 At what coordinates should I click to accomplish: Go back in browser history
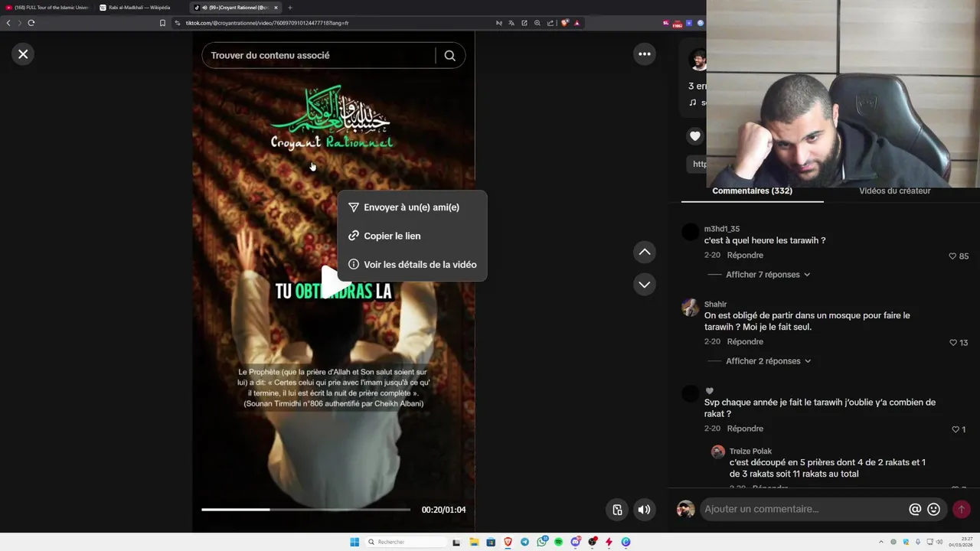click(x=8, y=23)
